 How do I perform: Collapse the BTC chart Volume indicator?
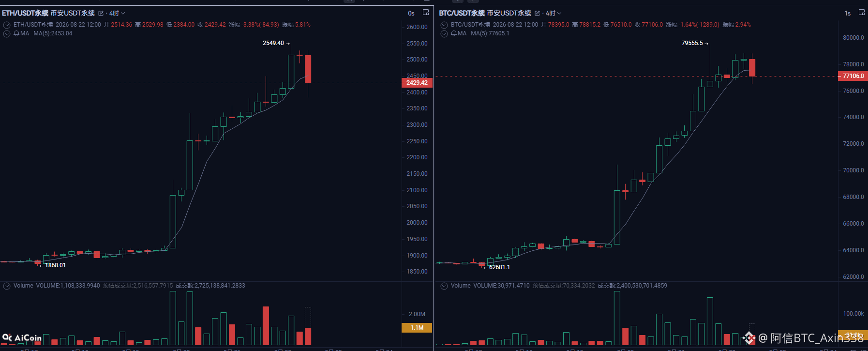click(x=444, y=286)
